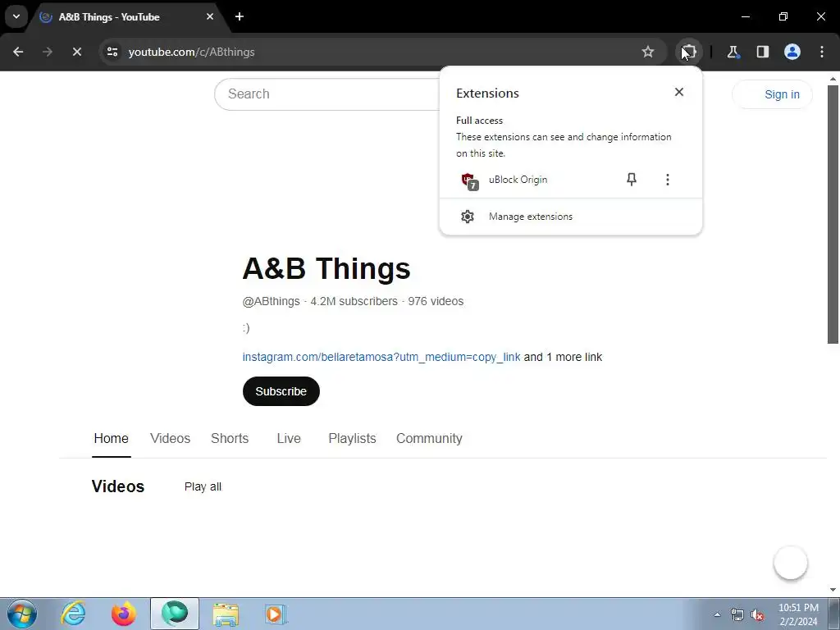The width and height of the screenshot is (840, 630).
Task: Click the scrollbar down arrow
Action: [x=833, y=590]
